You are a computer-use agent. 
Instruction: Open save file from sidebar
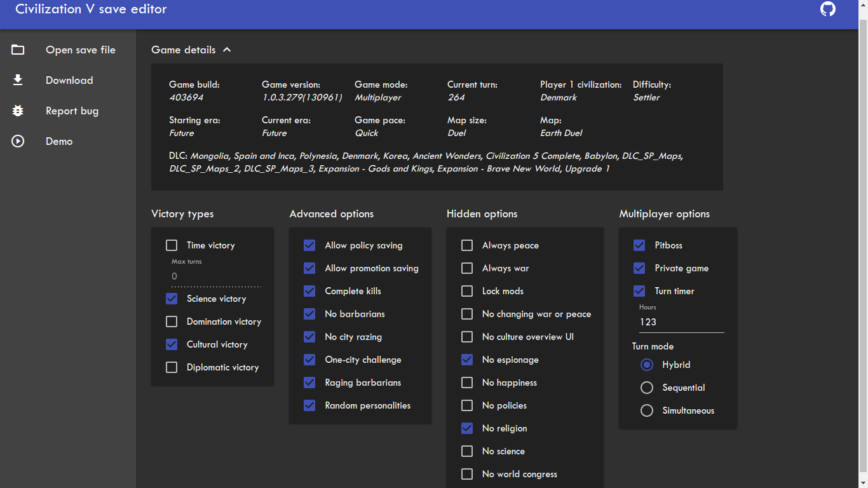click(68, 50)
